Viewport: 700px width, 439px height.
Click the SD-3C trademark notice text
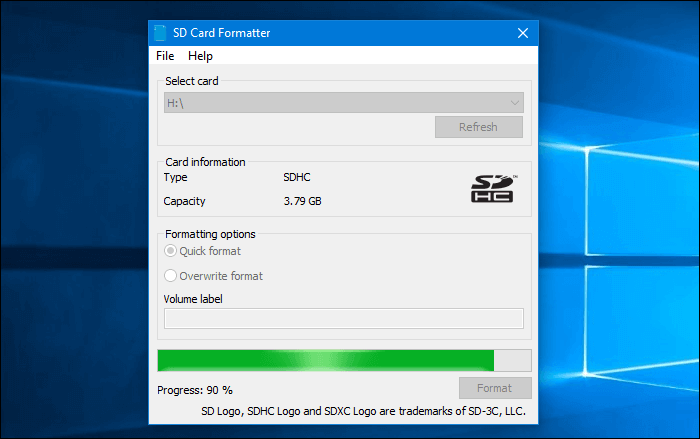coord(363,412)
